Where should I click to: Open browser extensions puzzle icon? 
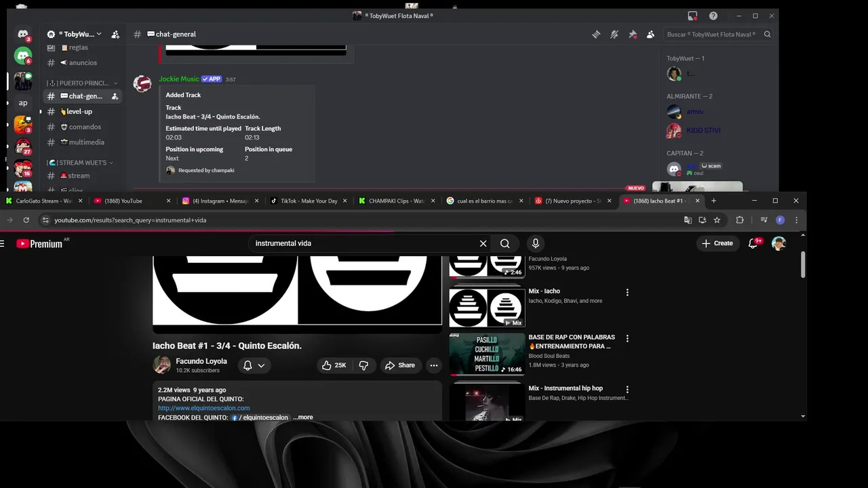pyautogui.click(x=740, y=220)
